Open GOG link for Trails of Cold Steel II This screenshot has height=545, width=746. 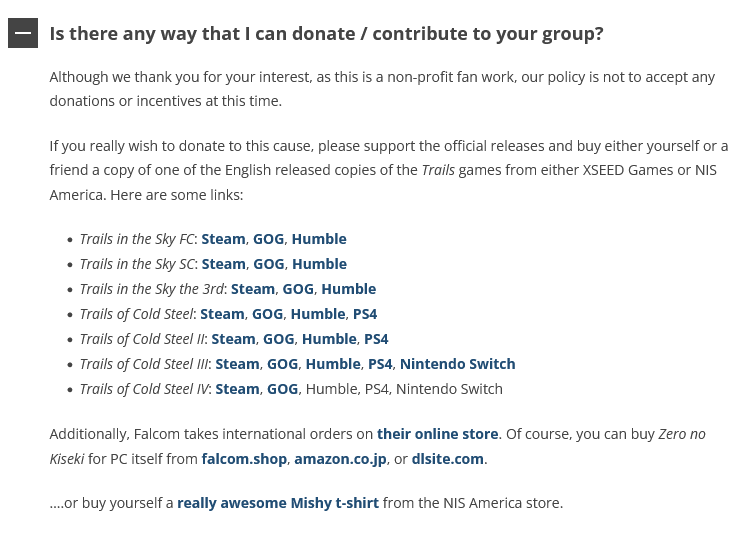[x=278, y=339]
